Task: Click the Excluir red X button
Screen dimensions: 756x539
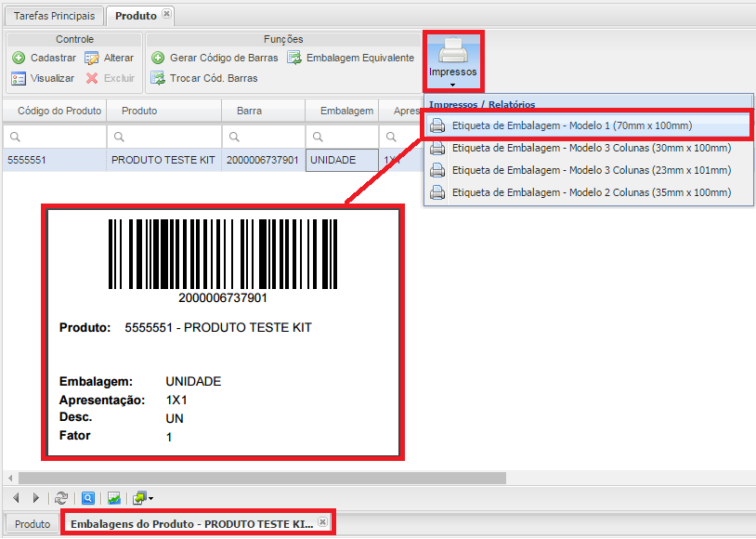Action: 110,78
